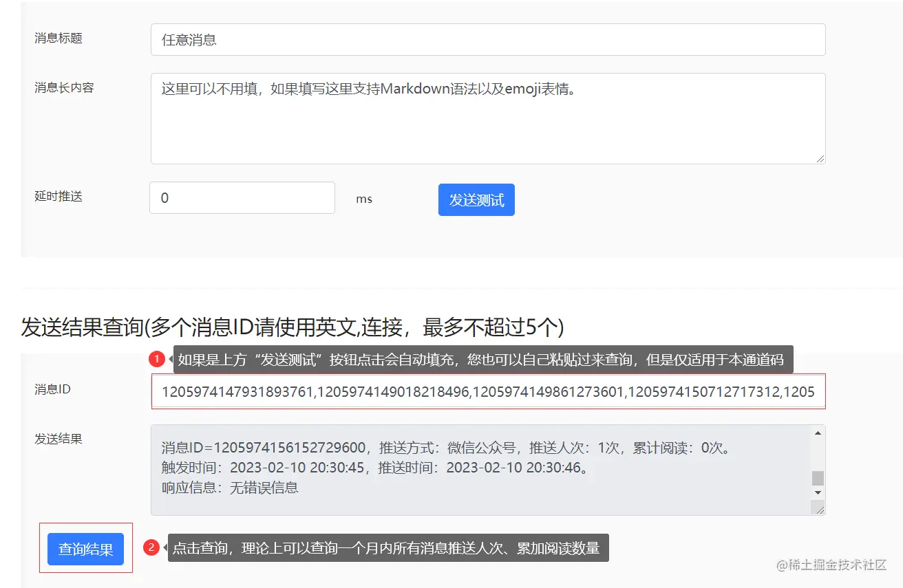The height and width of the screenshot is (588, 903).
Task: Click the tooltip about 发送测试 auto-fill
Action: click(482, 358)
